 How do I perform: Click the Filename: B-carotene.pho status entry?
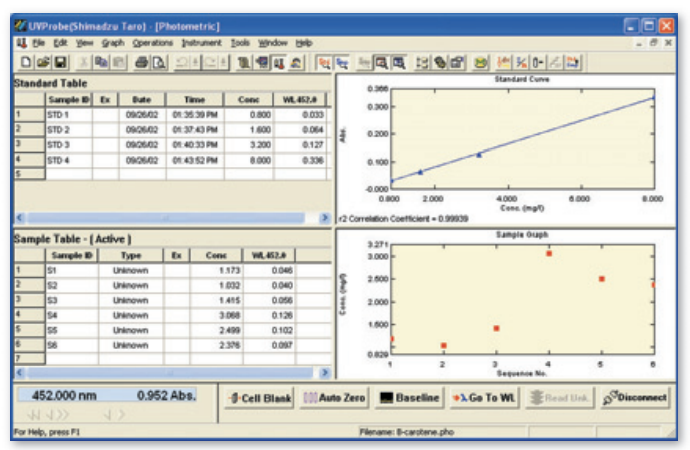(407, 432)
